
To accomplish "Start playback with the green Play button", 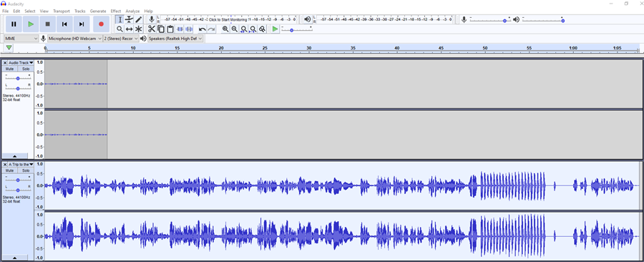I will [31, 24].
